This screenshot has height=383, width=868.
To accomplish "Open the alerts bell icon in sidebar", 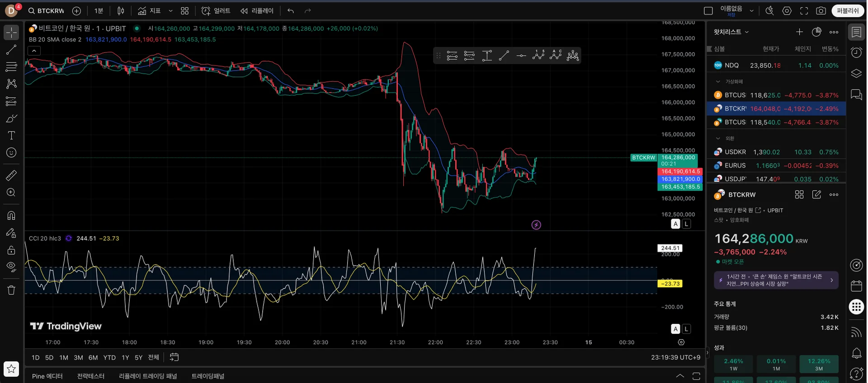I will click(856, 353).
